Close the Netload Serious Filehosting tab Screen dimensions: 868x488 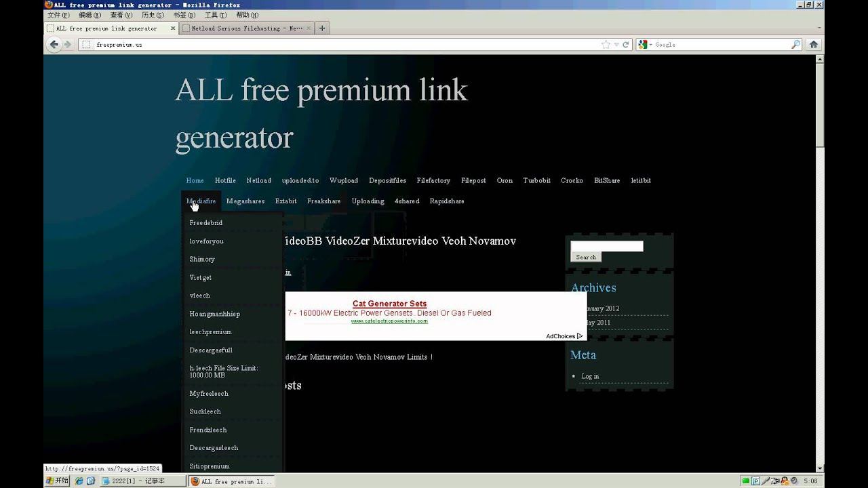tap(309, 28)
